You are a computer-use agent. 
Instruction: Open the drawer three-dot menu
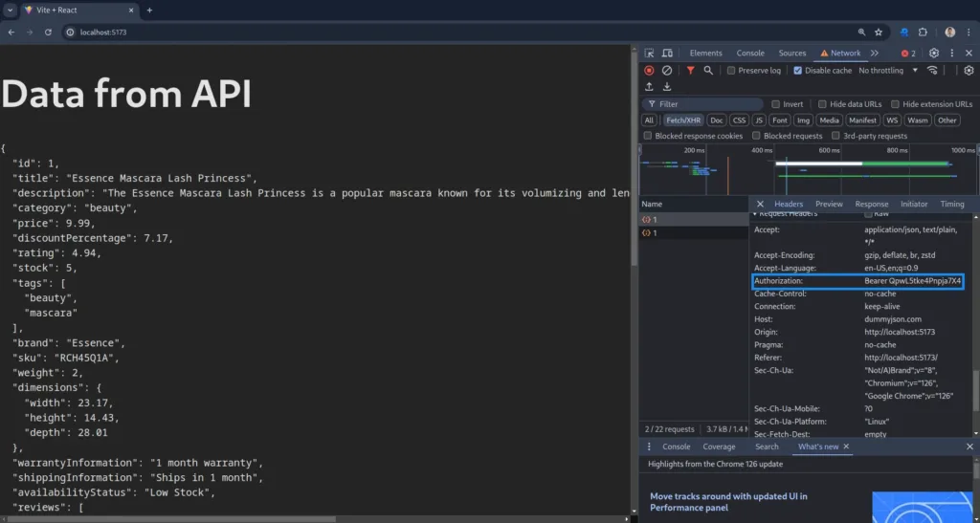(649, 447)
